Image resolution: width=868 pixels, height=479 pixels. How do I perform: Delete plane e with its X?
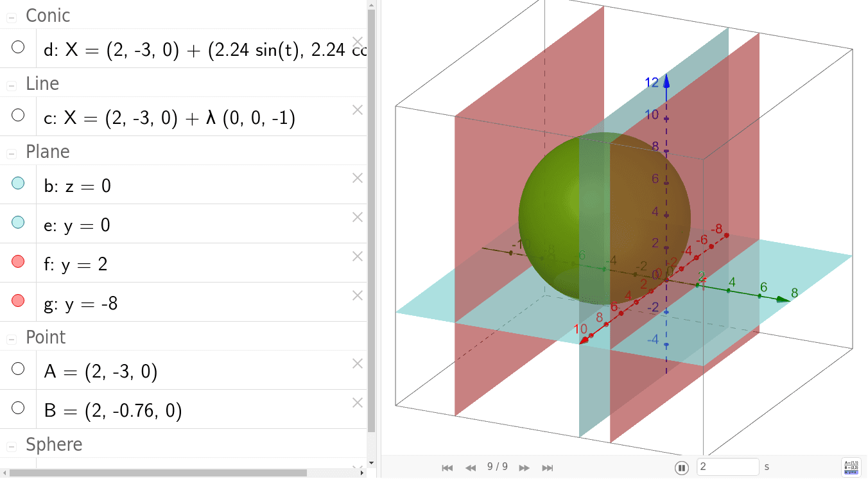pos(358,217)
